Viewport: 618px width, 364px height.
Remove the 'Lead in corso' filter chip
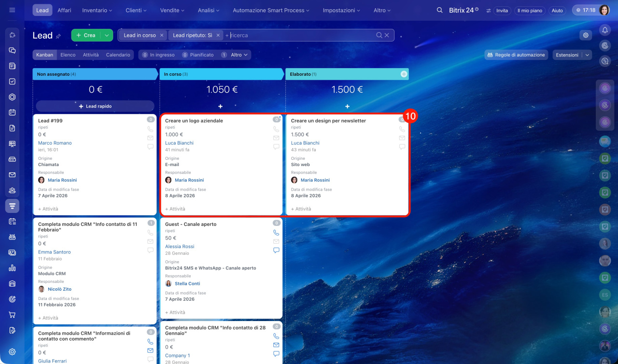pos(162,35)
